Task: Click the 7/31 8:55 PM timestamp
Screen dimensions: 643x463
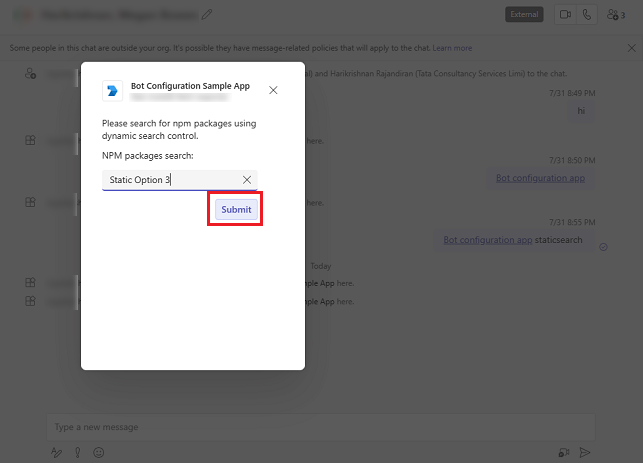Action: click(x=572, y=222)
